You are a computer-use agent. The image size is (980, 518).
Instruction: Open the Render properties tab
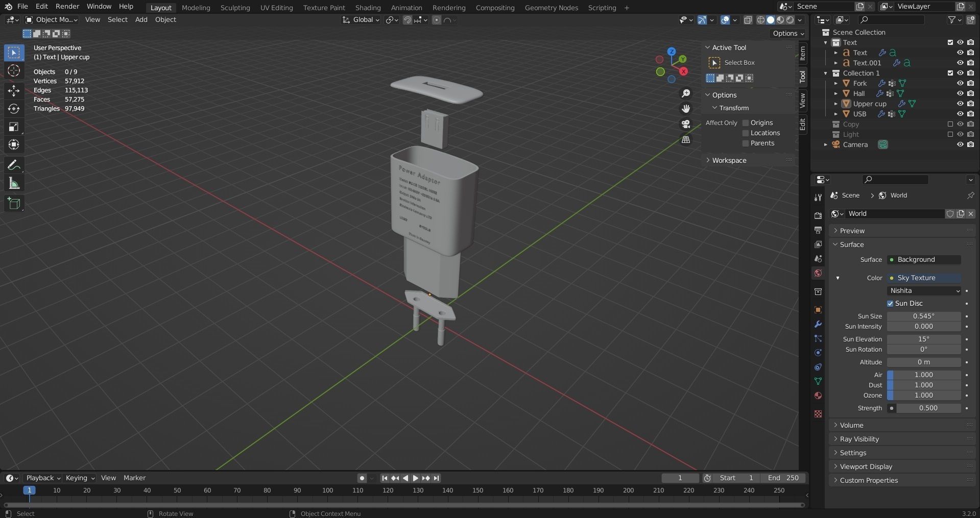pos(818,215)
